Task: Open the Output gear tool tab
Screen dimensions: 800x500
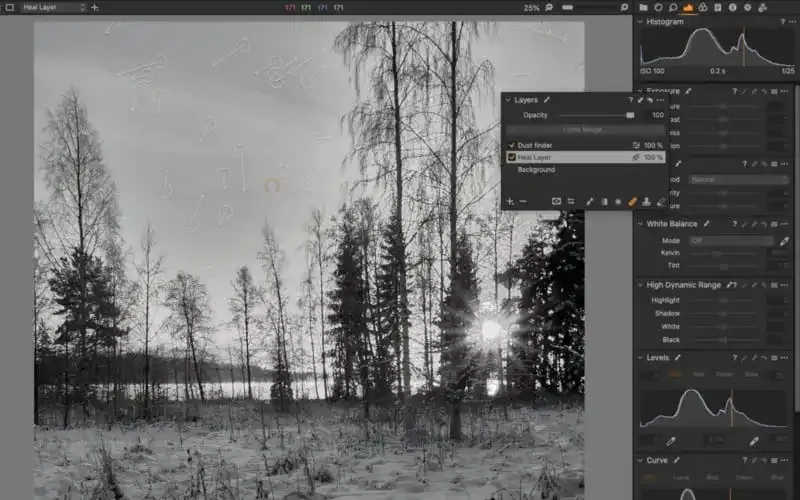Action: pyautogui.click(x=747, y=7)
